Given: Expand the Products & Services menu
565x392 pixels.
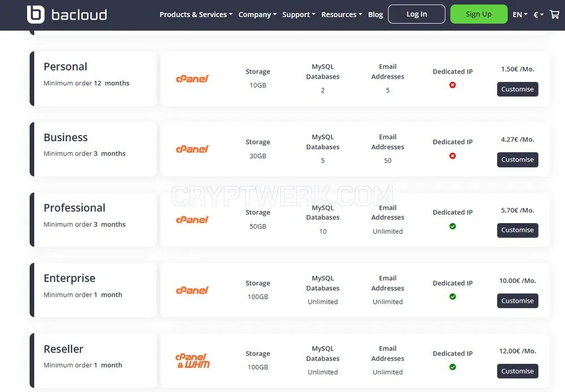Looking at the screenshot, I should click(x=196, y=15).
